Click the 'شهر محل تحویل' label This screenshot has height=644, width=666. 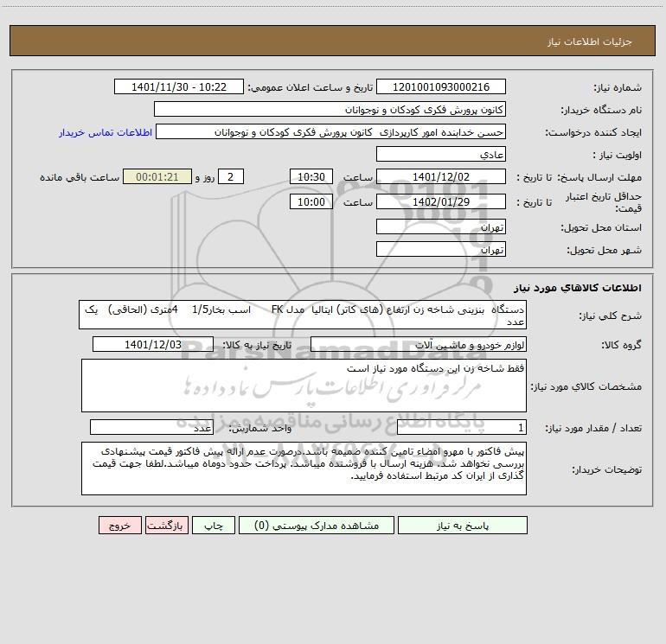(605, 251)
